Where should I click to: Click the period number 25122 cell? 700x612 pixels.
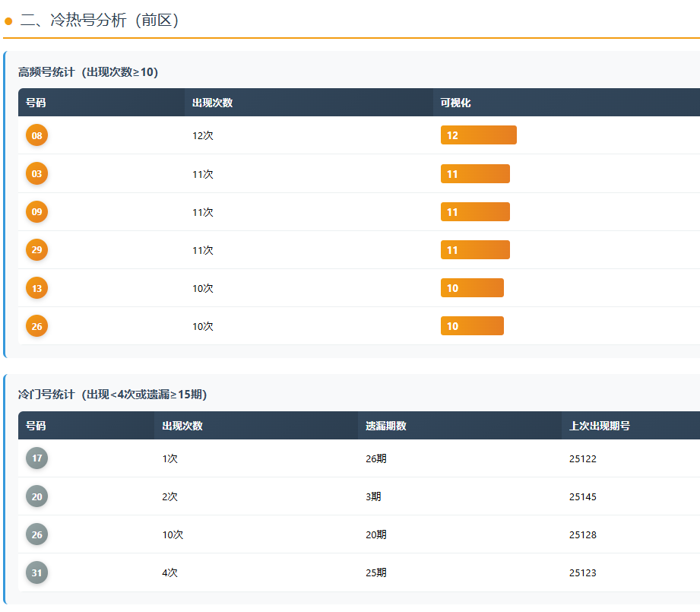[582, 458]
